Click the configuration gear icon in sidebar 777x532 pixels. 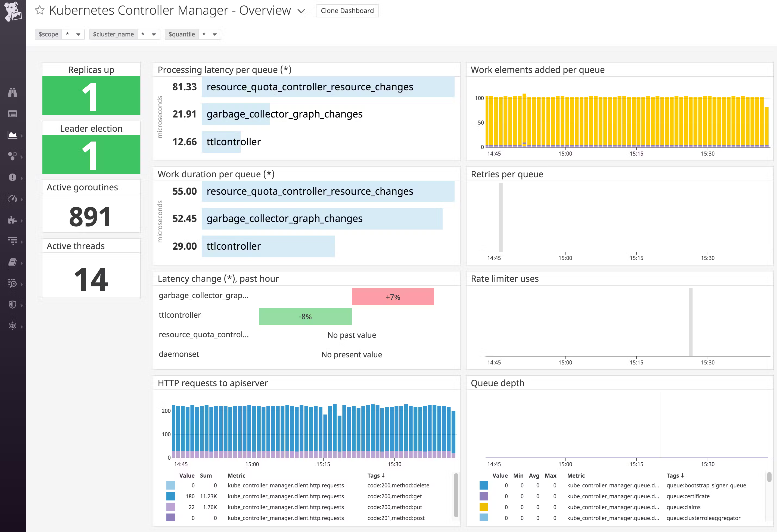pyautogui.click(x=13, y=327)
